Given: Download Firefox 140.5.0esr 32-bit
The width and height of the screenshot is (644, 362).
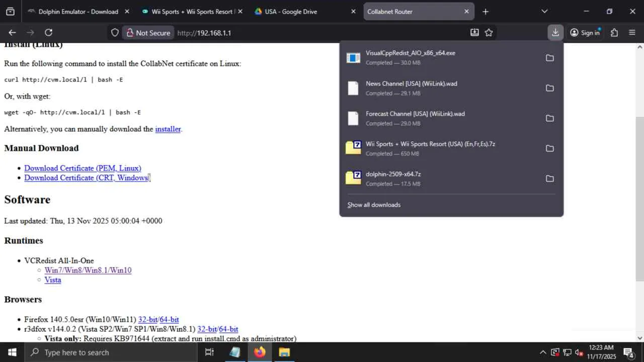Looking at the screenshot, I should [148, 319].
